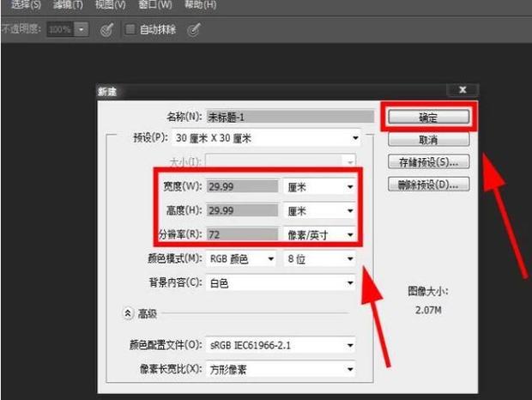Click the 图像大小 value 2.07M
Screen dimensions: 532x400
(428, 310)
